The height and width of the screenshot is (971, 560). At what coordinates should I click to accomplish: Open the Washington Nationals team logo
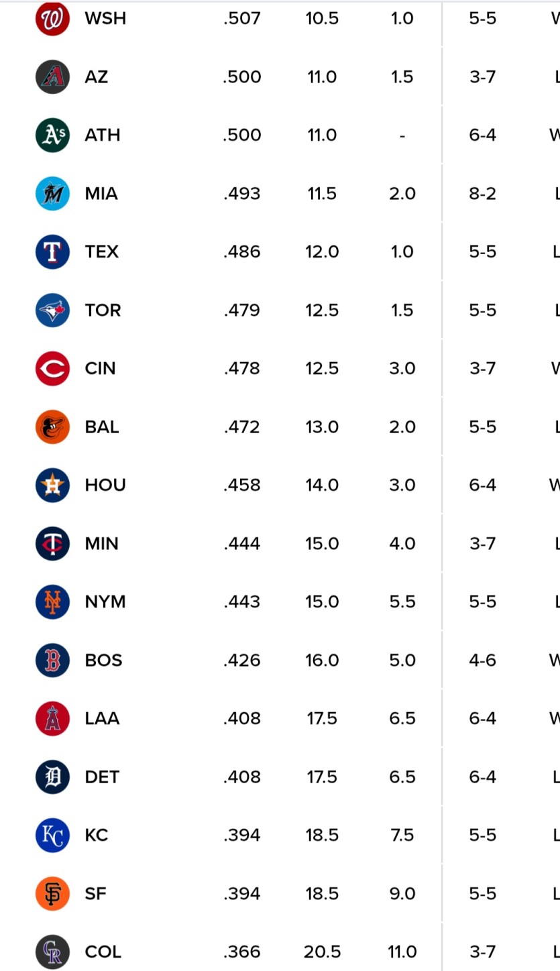tap(52, 18)
